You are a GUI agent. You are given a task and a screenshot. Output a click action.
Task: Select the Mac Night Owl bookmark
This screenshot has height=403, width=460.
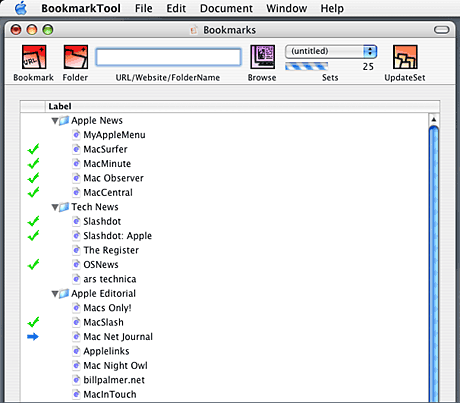(115, 366)
